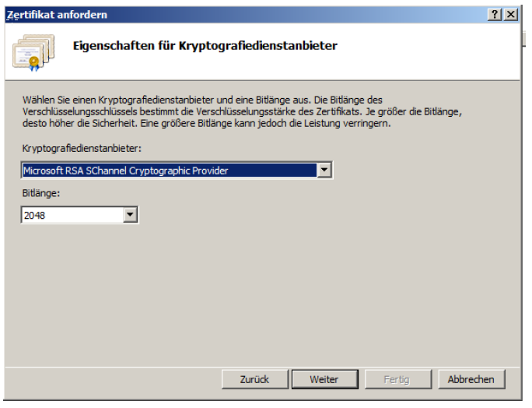Click the Zertifikat anfordern title bar
This screenshot has width=532, height=408.
233,15
